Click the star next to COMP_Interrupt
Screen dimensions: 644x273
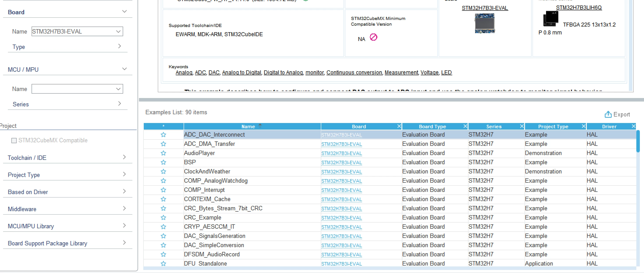pos(163,190)
